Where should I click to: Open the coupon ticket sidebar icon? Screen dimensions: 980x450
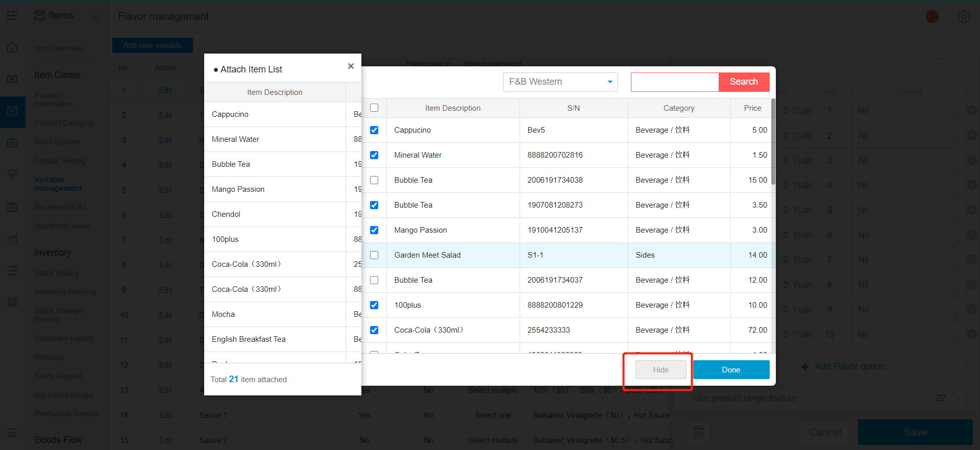tap(12, 207)
